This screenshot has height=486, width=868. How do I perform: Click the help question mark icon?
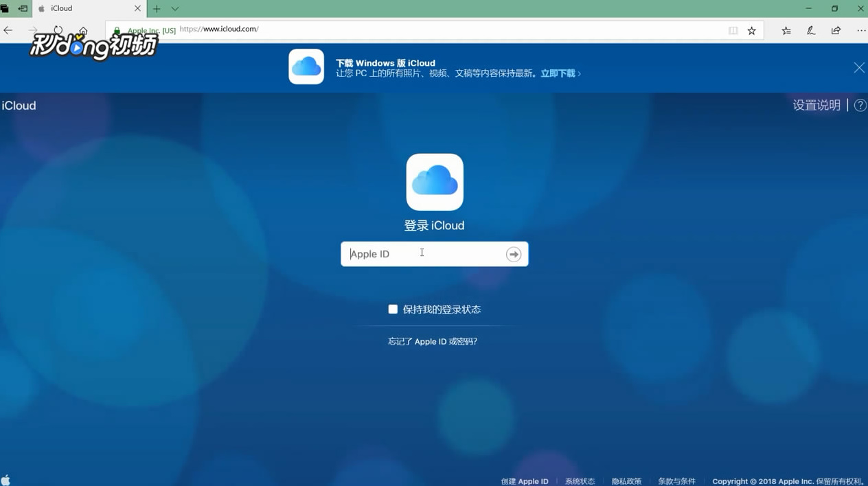point(860,105)
